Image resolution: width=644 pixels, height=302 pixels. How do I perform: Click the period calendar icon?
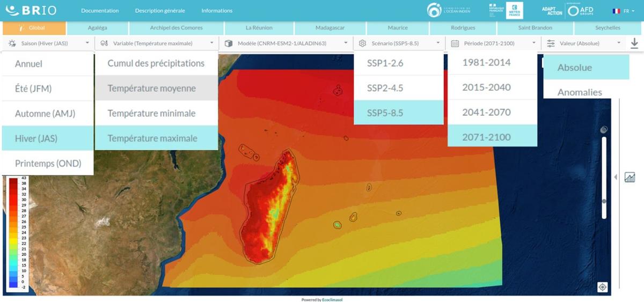coord(455,43)
